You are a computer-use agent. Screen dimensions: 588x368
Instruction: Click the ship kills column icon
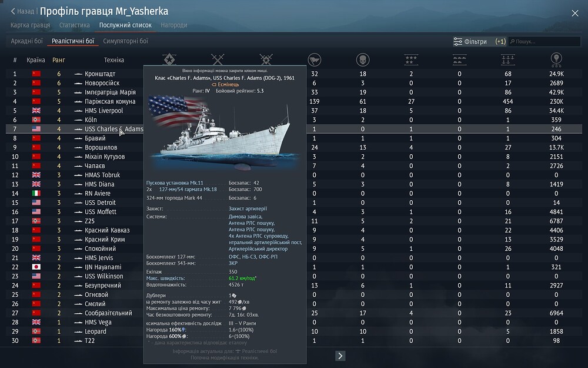coord(508,59)
